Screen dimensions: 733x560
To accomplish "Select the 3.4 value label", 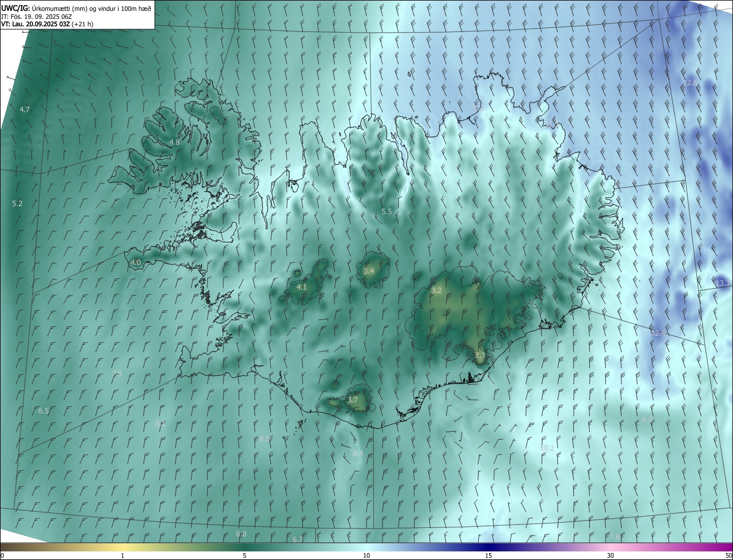I will point(369,271).
